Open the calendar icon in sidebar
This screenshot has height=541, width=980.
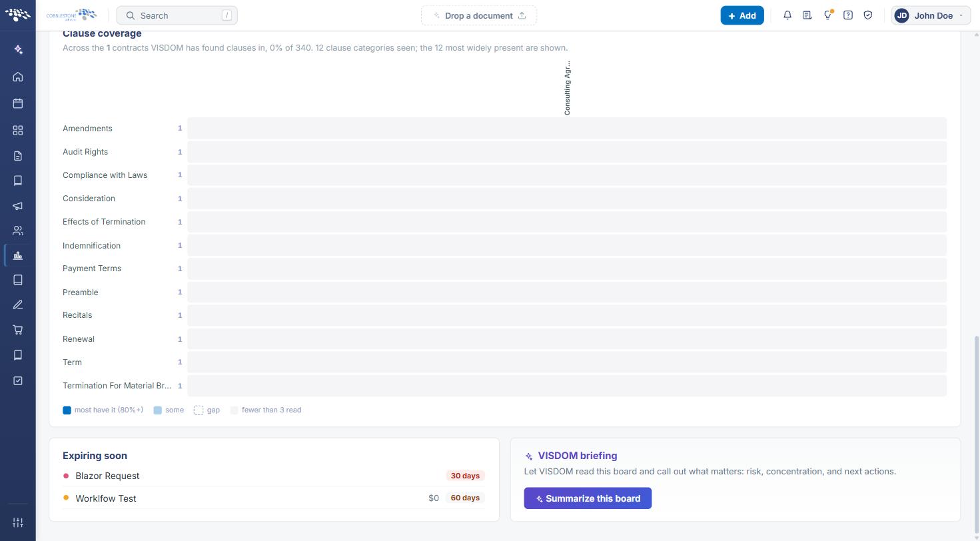coord(18,103)
